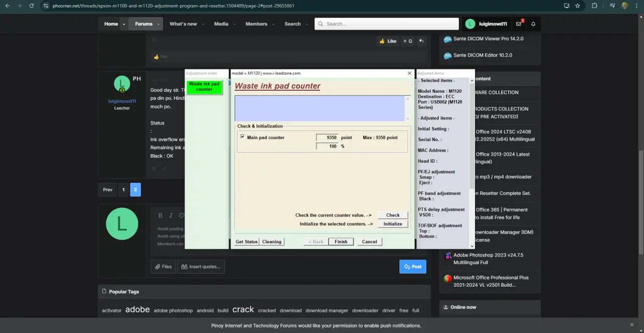Click Sante DICOM Editor thread icon
The height and width of the screenshot is (333, 644).
click(447, 55)
